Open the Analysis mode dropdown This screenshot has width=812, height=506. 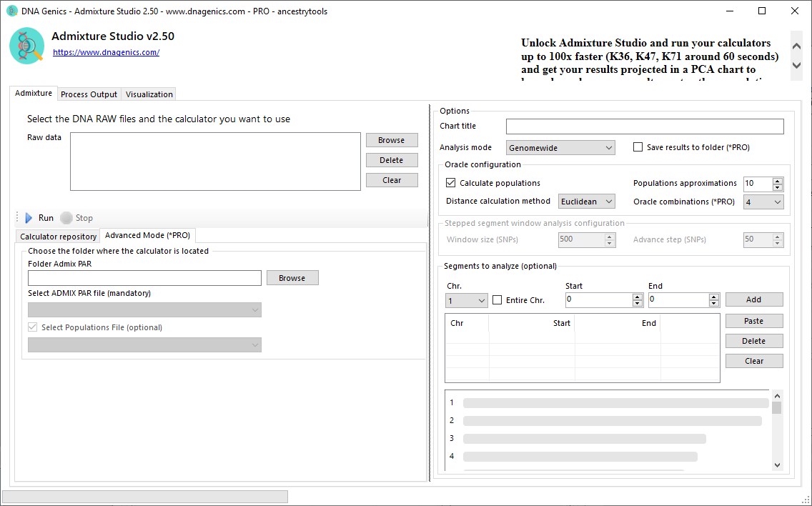coord(560,148)
